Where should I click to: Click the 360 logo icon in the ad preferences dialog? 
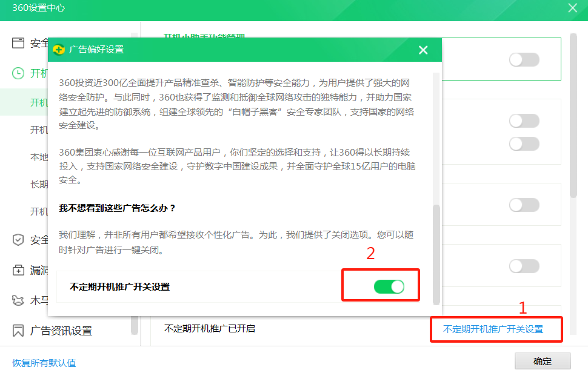point(59,50)
